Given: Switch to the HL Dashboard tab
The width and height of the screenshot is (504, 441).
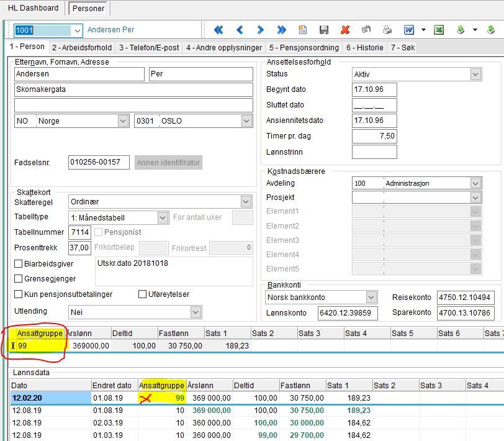Looking at the screenshot, I should coord(33,8).
